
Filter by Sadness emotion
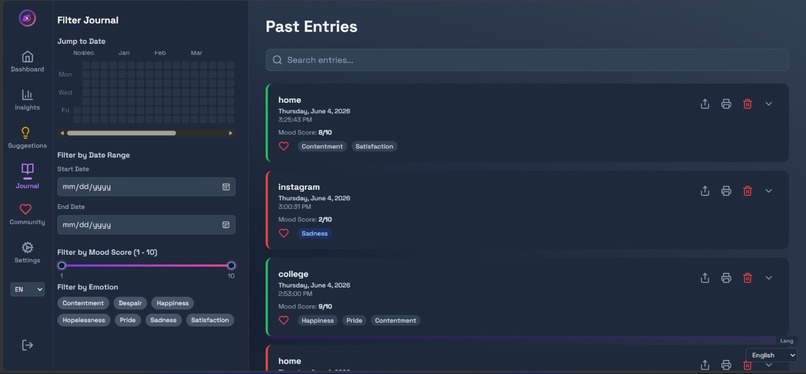(163, 320)
